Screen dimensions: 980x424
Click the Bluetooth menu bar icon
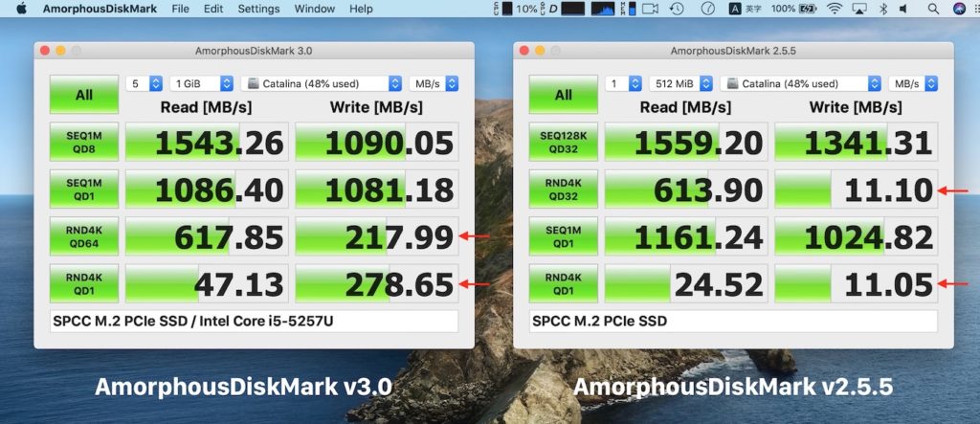tap(883, 9)
